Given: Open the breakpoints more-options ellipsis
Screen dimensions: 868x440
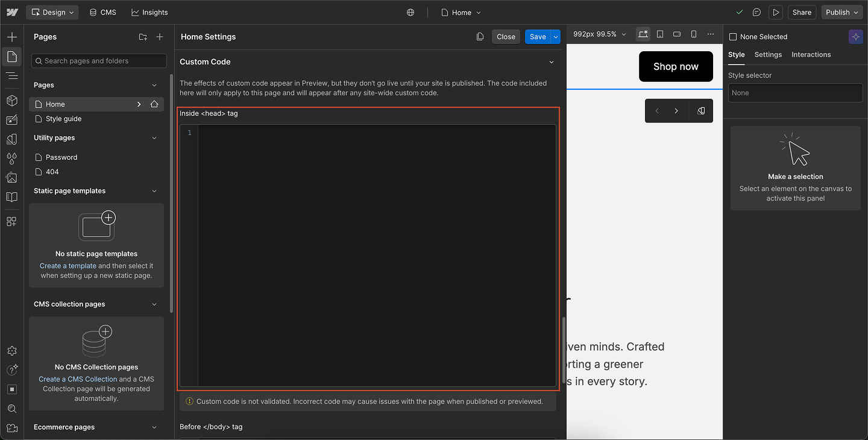Looking at the screenshot, I should (711, 34).
